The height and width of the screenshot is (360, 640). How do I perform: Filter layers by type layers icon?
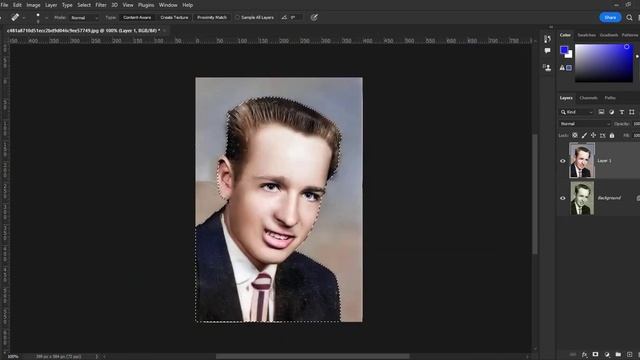click(622, 112)
